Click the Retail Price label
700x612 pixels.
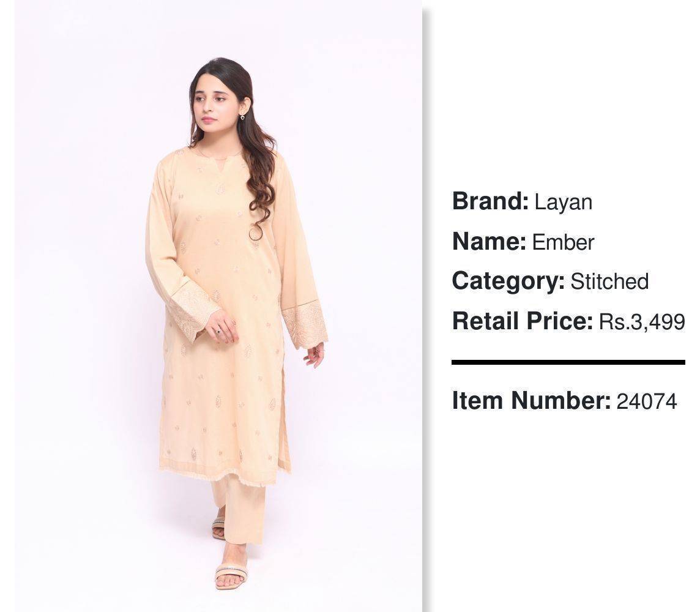point(523,321)
